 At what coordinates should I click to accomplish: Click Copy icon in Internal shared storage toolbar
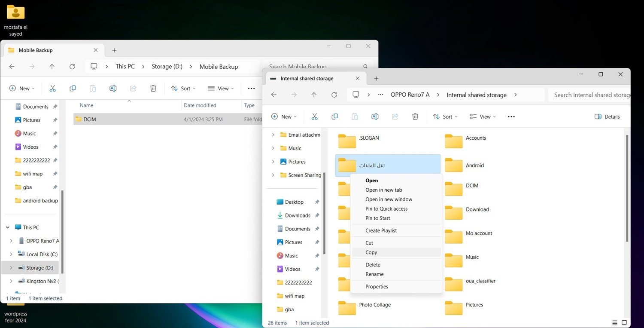click(x=334, y=116)
